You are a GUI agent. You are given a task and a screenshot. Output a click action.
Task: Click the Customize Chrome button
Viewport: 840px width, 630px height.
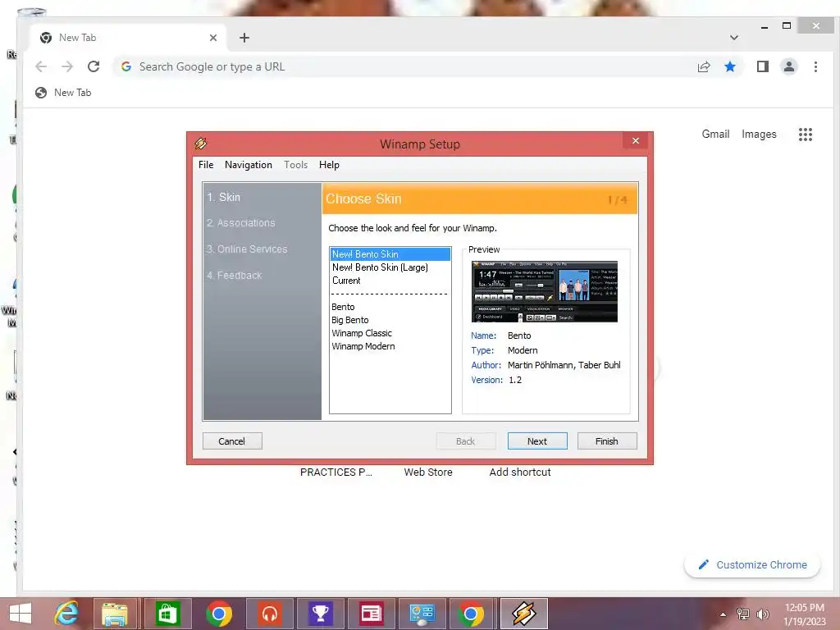752,564
